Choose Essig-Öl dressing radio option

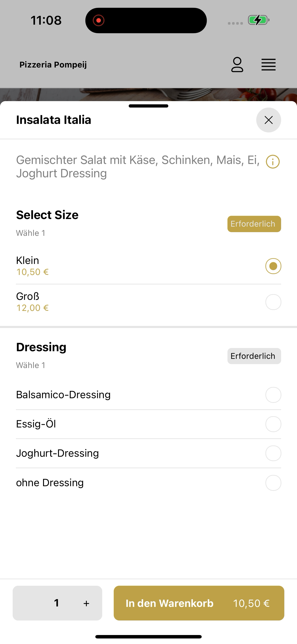coord(273,424)
